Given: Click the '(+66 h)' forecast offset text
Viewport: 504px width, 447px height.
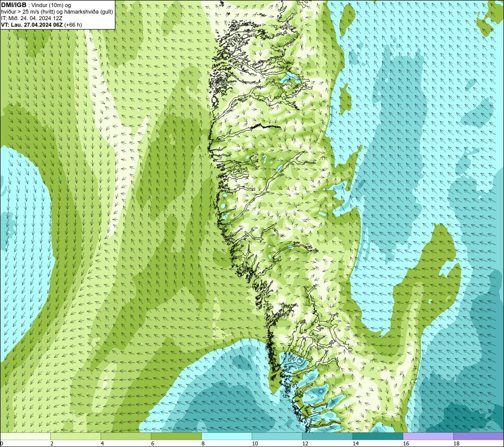Looking at the screenshot, I should pos(73,25).
